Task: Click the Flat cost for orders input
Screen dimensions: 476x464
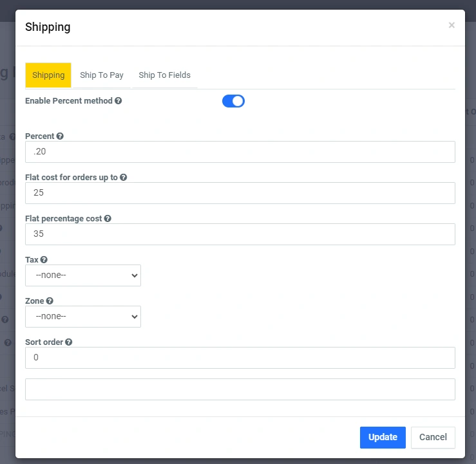Action: (x=240, y=193)
